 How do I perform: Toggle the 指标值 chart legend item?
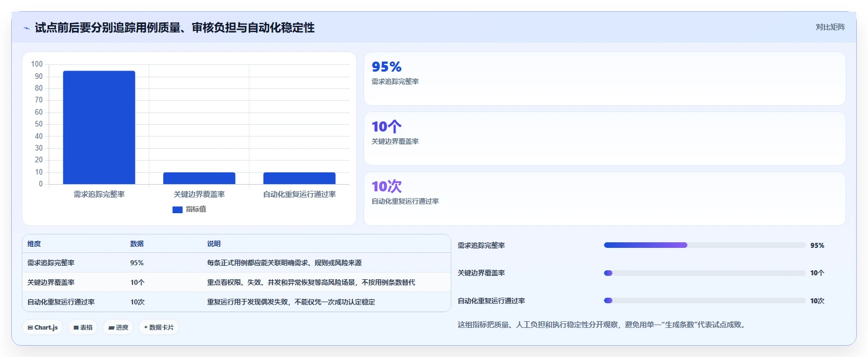189,209
